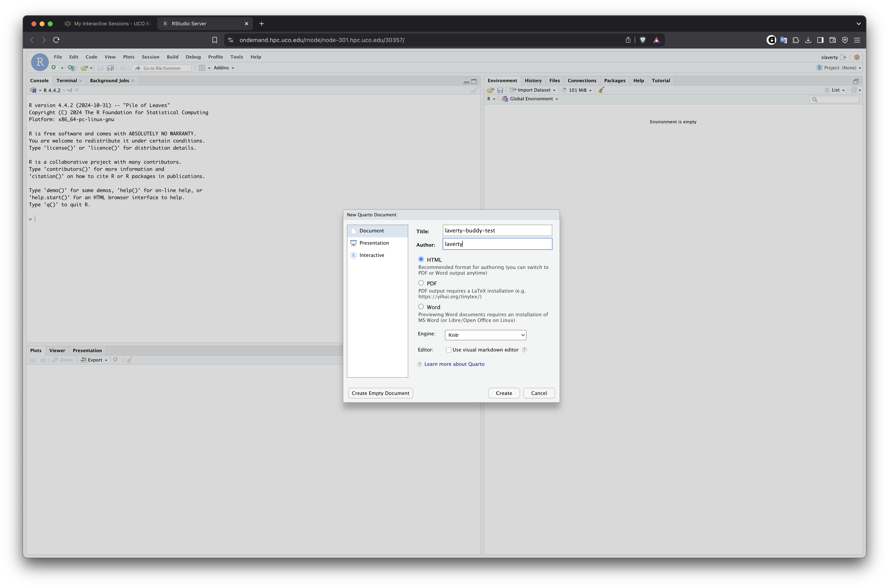Click the quit session power icon
Screen dimensions: 889x588
click(x=857, y=57)
